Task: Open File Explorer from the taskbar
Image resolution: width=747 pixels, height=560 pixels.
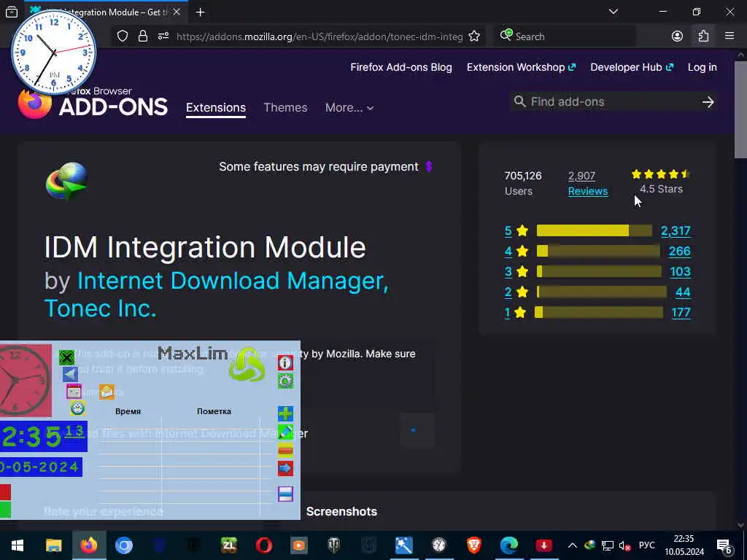Action: [x=53, y=545]
